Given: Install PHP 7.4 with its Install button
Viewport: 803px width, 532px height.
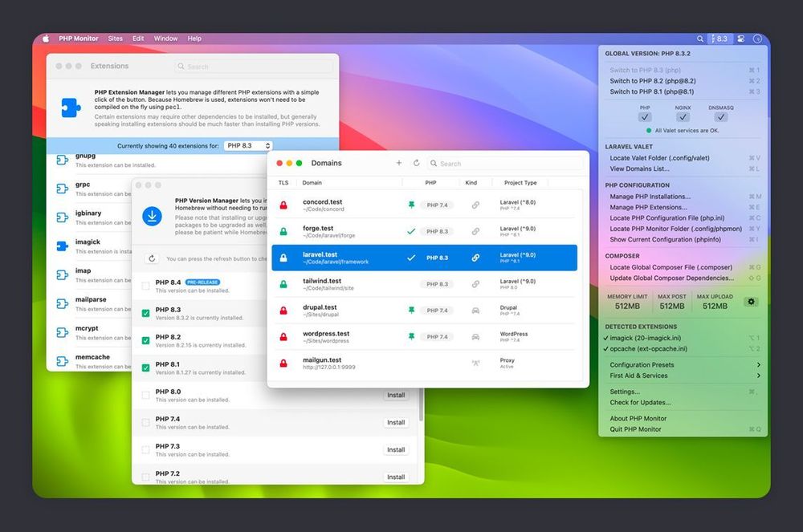Looking at the screenshot, I should tap(396, 422).
